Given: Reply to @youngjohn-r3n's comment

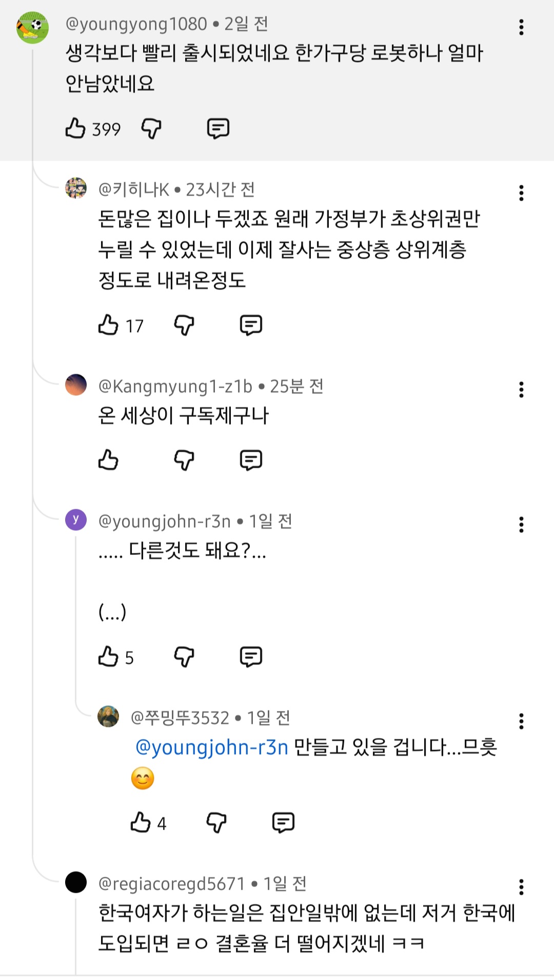Looking at the screenshot, I should tap(251, 657).
